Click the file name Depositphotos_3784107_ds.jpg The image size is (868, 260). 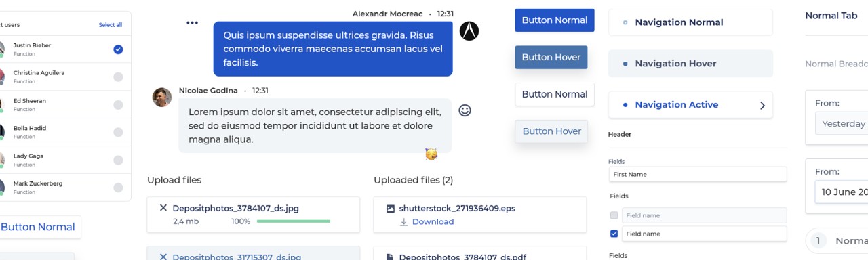pyautogui.click(x=235, y=209)
